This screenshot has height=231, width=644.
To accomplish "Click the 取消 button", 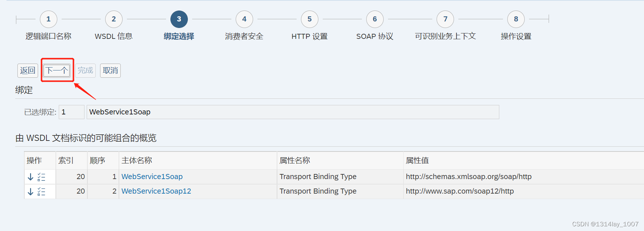I will coord(110,70).
